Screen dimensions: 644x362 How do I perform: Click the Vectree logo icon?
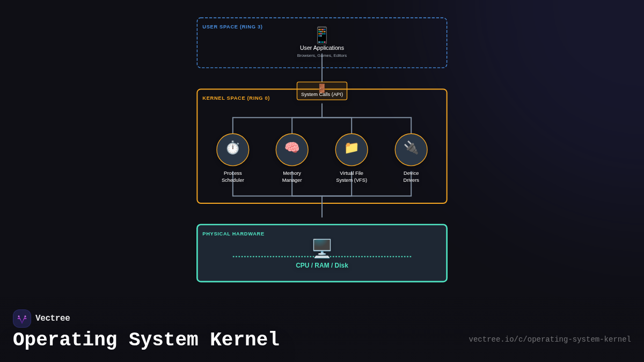click(x=22, y=319)
